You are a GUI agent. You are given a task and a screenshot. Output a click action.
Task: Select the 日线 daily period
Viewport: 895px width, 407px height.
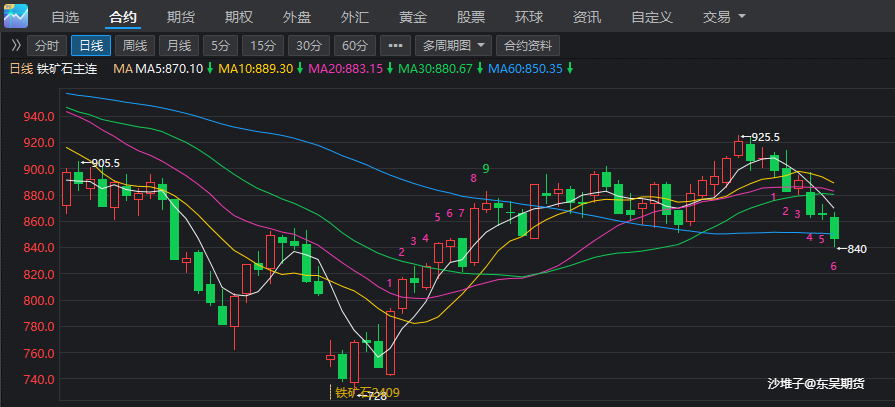pos(91,45)
